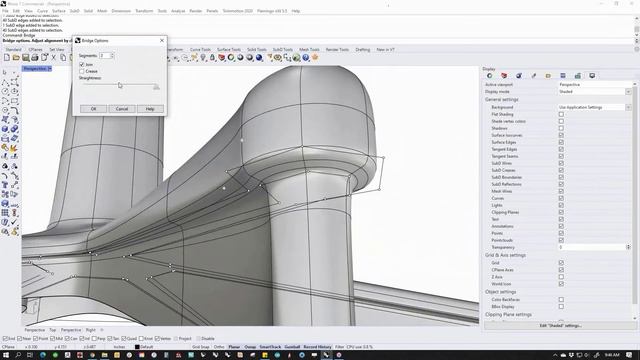Toggle the Surface Edges checkbox
The width and height of the screenshot is (640, 360).
click(x=561, y=142)
